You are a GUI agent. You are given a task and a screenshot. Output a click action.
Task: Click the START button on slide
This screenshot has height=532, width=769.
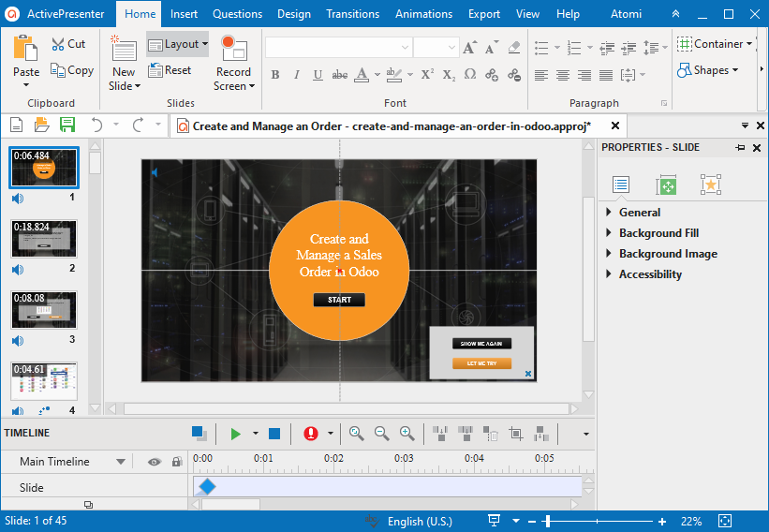tap(339, 300)
